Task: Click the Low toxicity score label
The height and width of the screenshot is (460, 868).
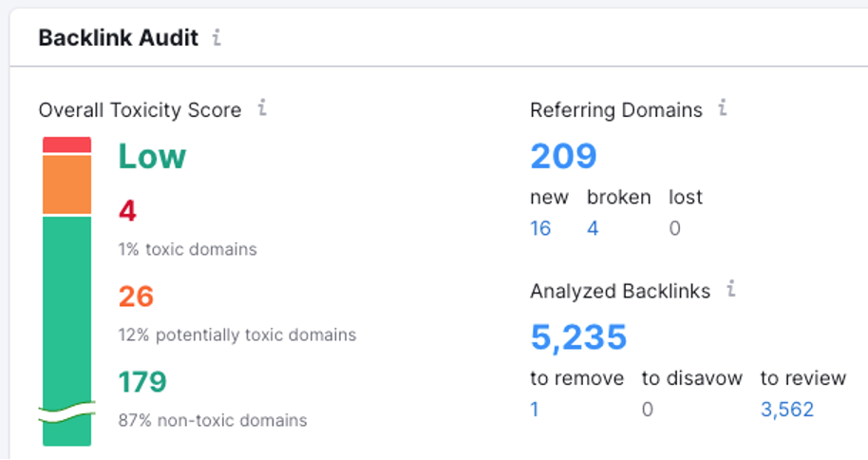Action: pos(152,156)
